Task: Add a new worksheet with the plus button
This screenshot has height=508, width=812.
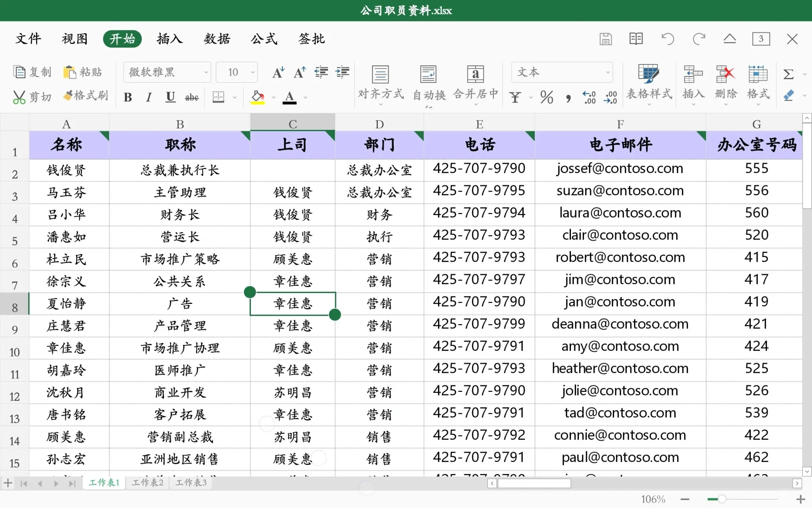Action: [8, 483]
